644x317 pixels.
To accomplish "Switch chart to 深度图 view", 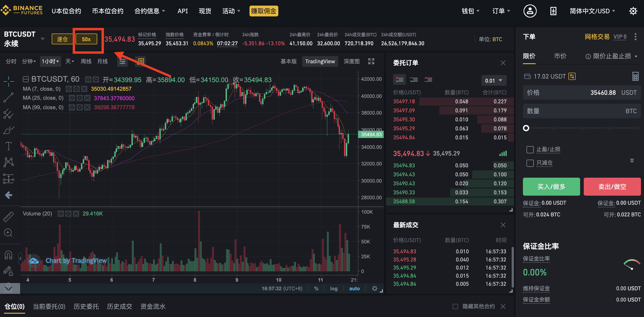I will point(352,62).
